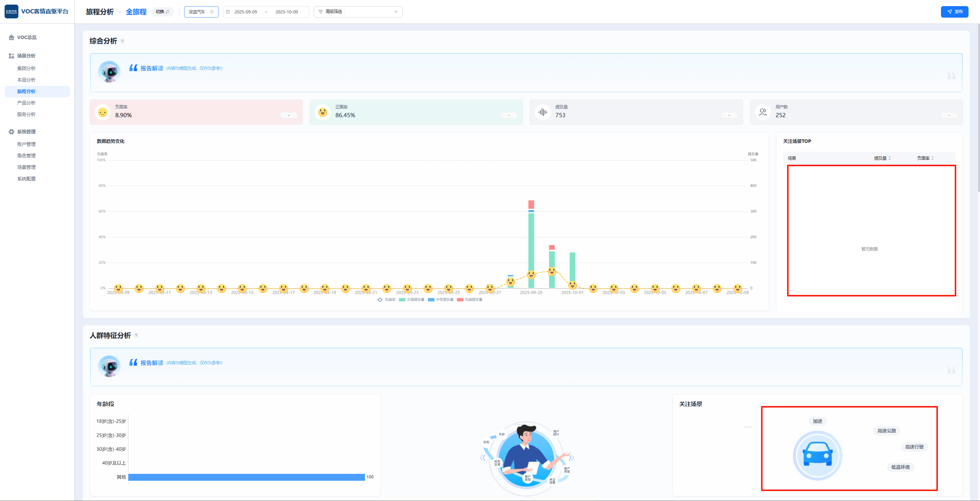Select 产品分析 in the sidebar

click(x=26, y=103)
